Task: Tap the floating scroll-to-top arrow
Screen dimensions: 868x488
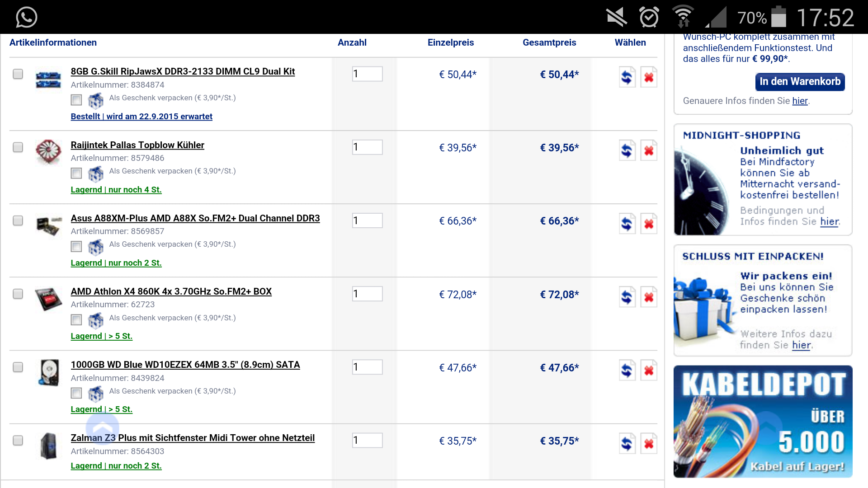Action: click(x=103, y=427)
